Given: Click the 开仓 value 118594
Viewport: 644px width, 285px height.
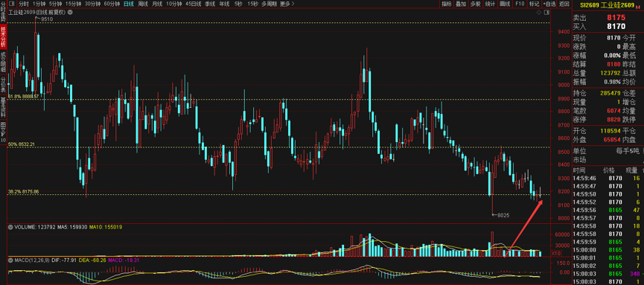Looking at the screenshot, I should [610, 131].
